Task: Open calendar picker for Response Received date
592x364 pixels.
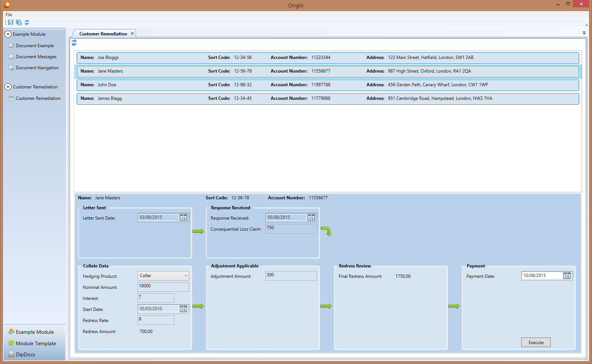Action: [x=311, y=218]
